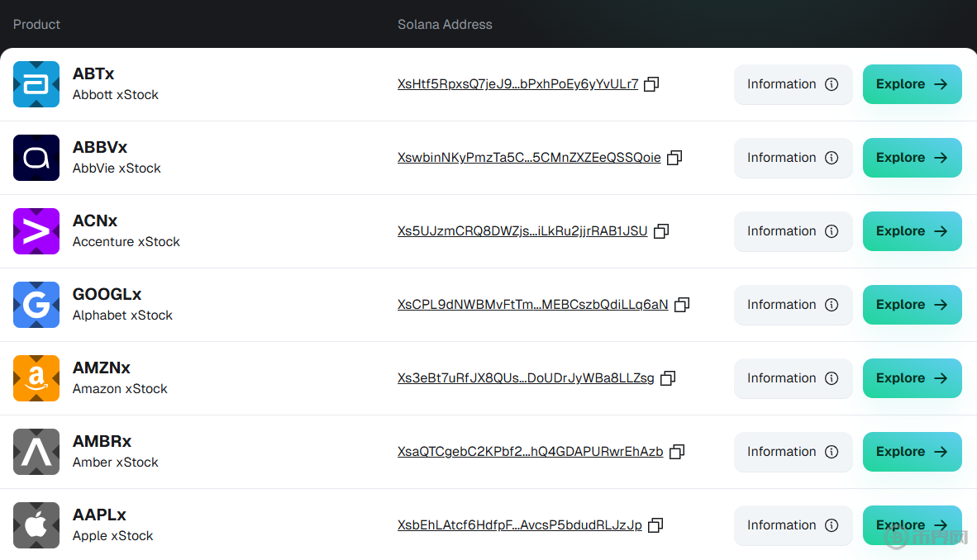Copy the ACNx Solana address
Image resolution: width=977 pixels, height=560 pixels.
[661, 231]
